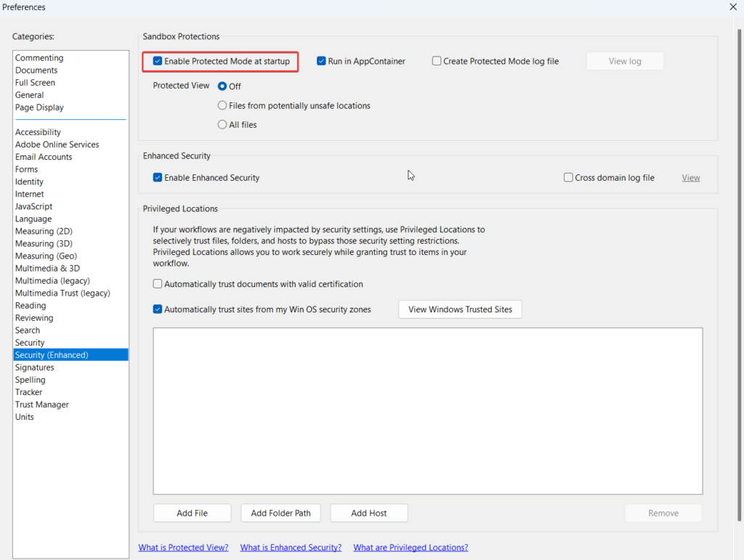Image resolution: width=744 pixels, height=560 pixels.
Task: Select the JavaScript category in list
Action: (33, 207)
